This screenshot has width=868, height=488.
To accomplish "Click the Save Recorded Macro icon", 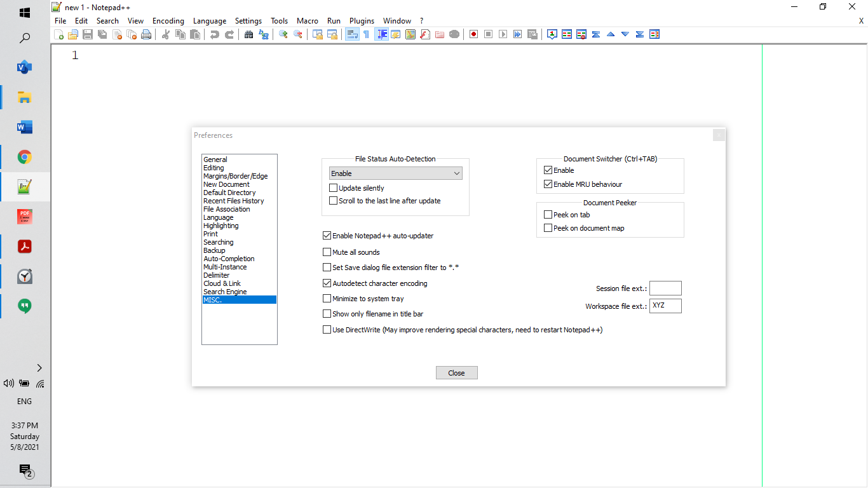I will coord(532,34).
